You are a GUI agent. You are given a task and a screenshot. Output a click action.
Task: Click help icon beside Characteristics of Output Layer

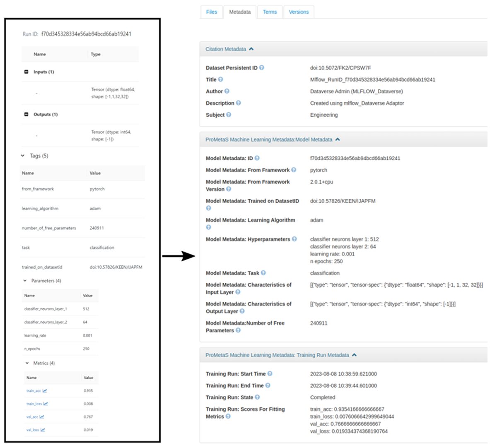coord(242,311)
